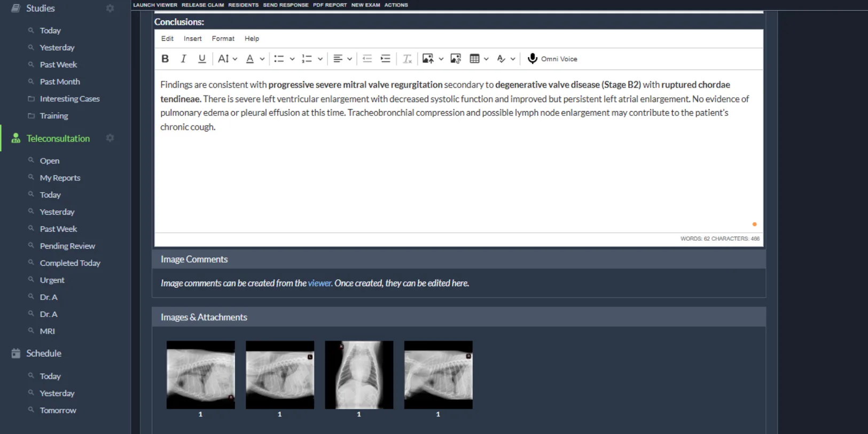Start Omni Voice dictation
The height and width of the screenshot is (434, 868).
click(552, 59)
